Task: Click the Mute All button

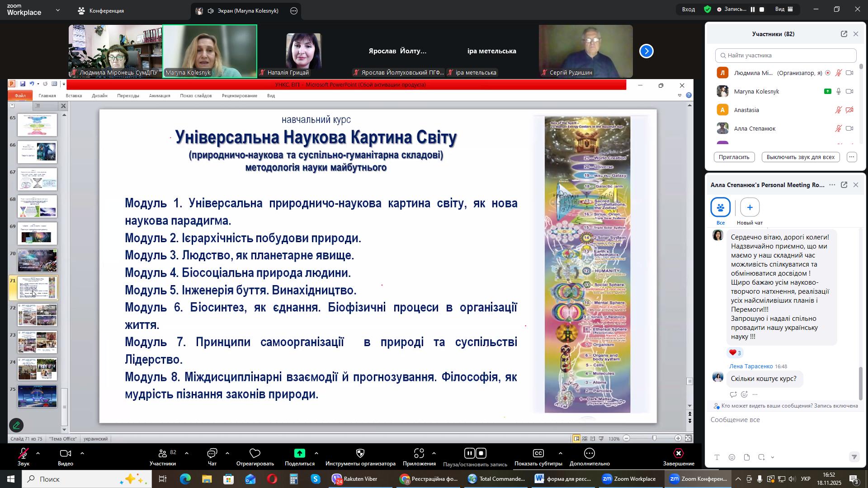Action: (801, 157)
